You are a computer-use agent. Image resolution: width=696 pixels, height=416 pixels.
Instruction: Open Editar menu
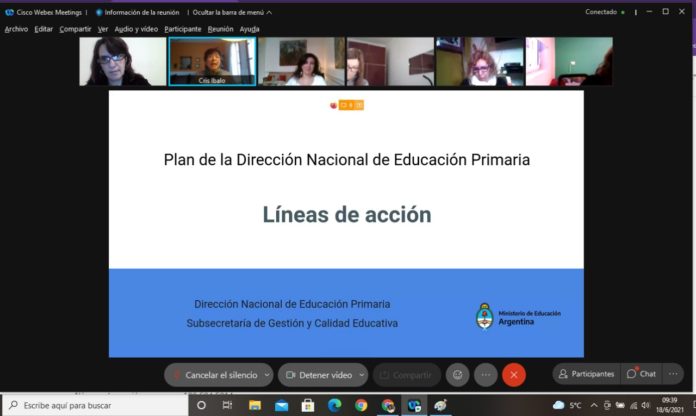[x=44, y=29]
